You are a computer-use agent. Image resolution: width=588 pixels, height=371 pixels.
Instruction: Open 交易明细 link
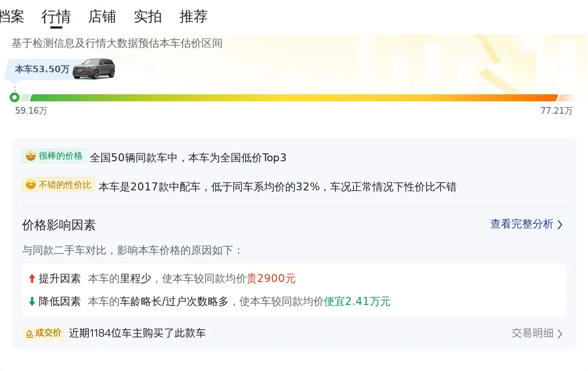click(533, 333)
